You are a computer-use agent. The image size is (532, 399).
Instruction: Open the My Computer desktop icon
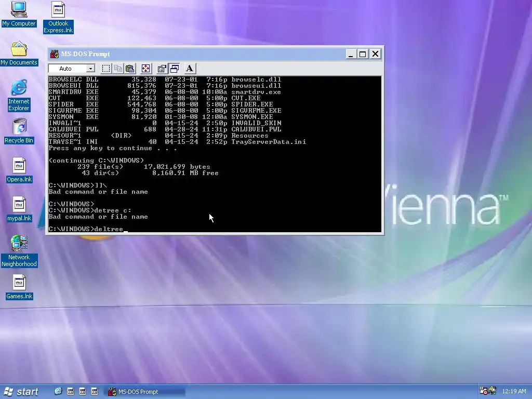click(x=19, y=14)
